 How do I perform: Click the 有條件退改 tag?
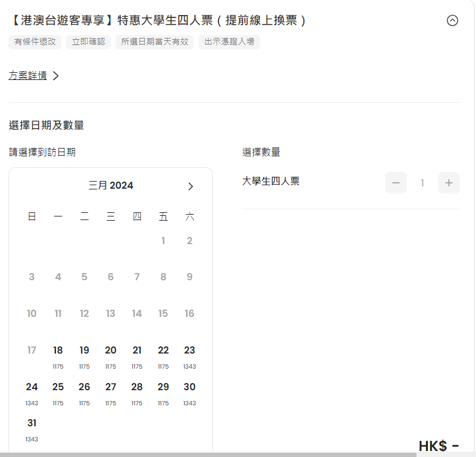click(35, 42)
